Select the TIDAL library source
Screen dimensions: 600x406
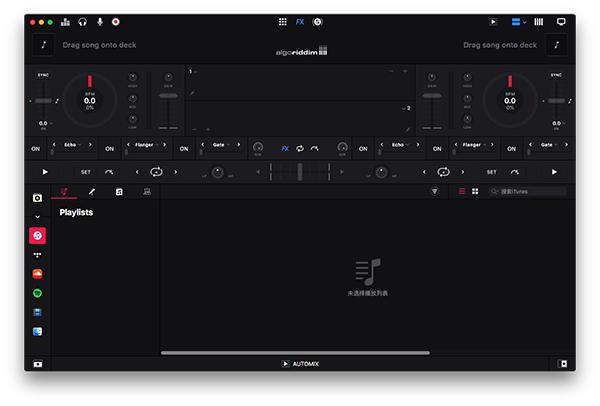[37, 254]
